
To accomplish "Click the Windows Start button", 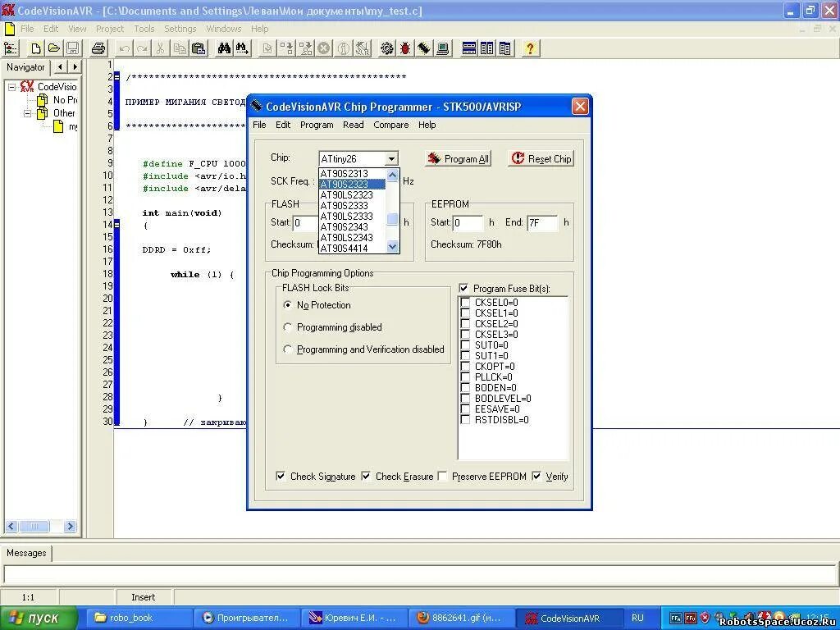I will [39, 619].
